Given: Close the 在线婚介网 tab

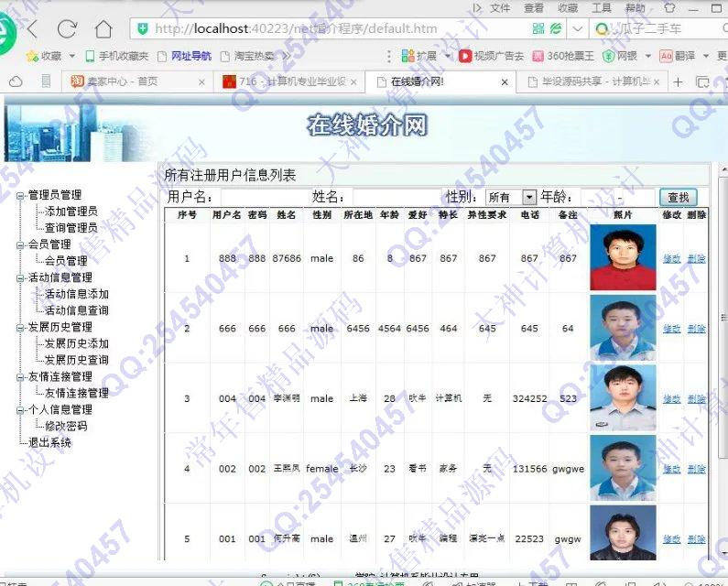Looking at the screenshot, I should click(x=504, y=81).
